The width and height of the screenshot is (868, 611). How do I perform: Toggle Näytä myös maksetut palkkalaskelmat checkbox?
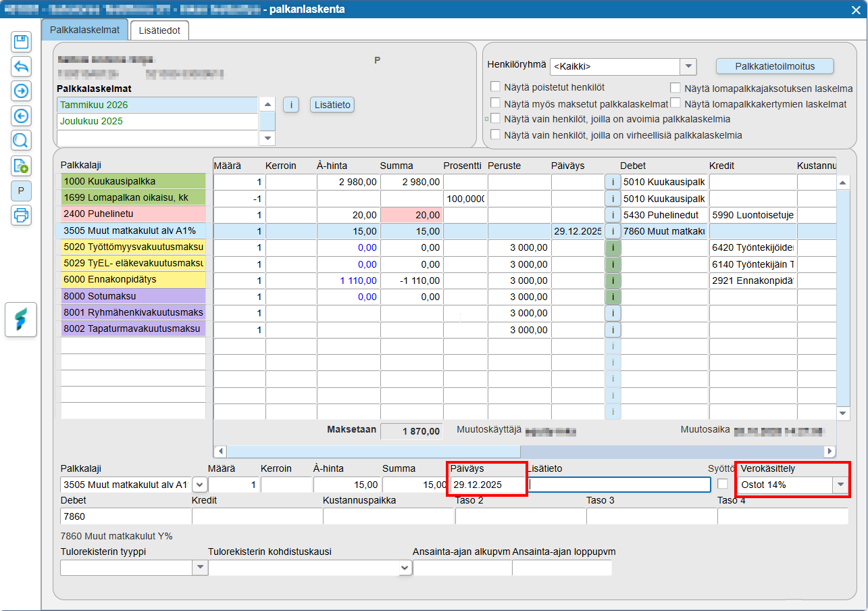tap(496, 103)
